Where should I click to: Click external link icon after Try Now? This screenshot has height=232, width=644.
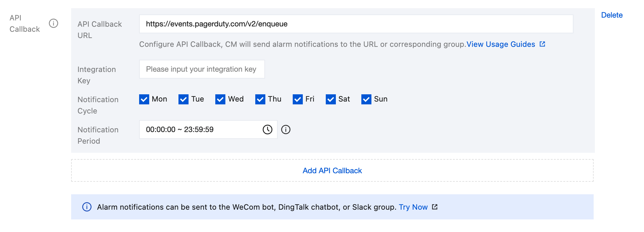point(435,207)
